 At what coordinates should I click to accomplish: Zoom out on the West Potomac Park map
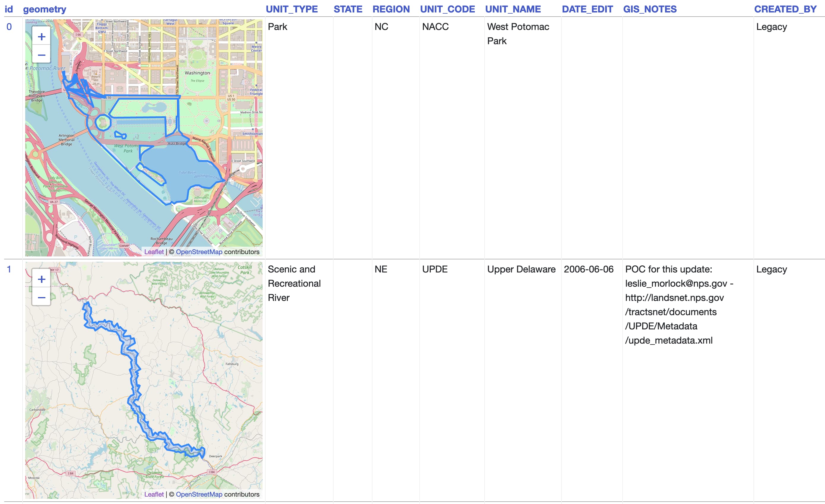pyautogui.click(x=41, y=54)
